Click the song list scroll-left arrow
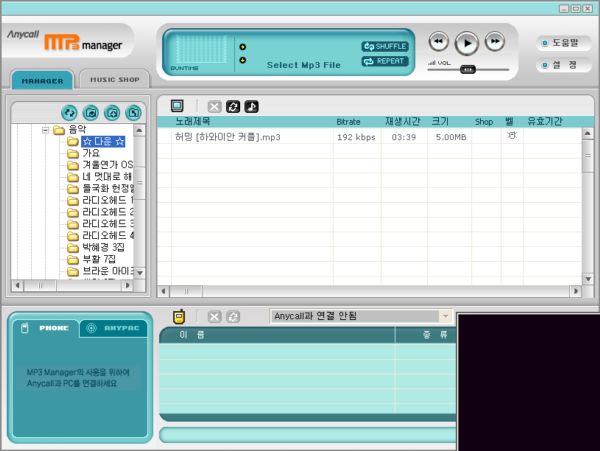 tap(163, 291)
